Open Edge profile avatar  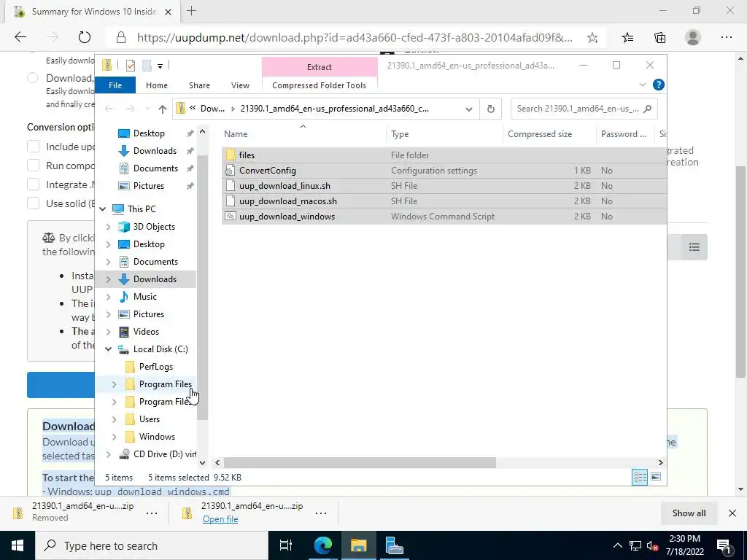pyautogui.click(x=693, y=38)
